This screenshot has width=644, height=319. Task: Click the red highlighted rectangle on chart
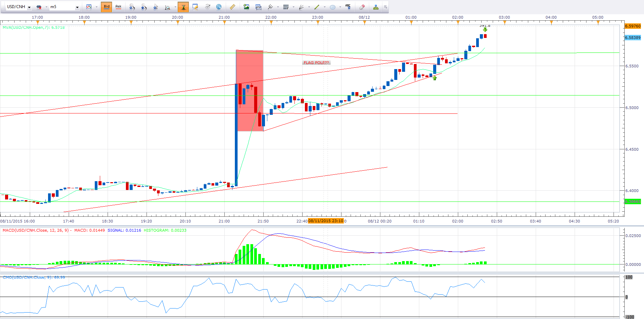[x=249, y=91]
